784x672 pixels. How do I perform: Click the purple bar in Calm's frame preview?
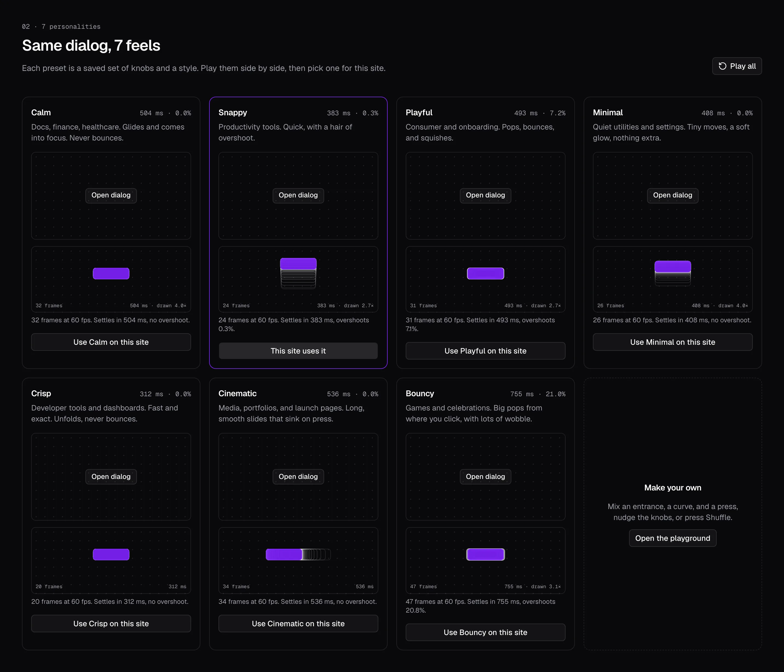pos(111,273)
